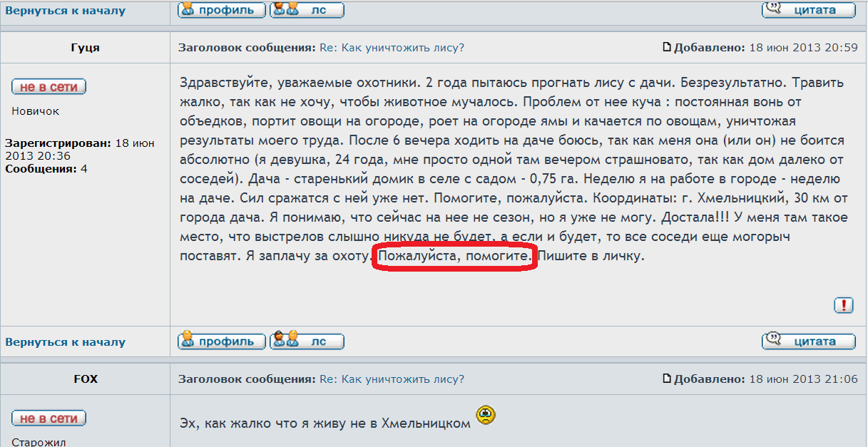Click the red exclamation report icon

point(843,305)
